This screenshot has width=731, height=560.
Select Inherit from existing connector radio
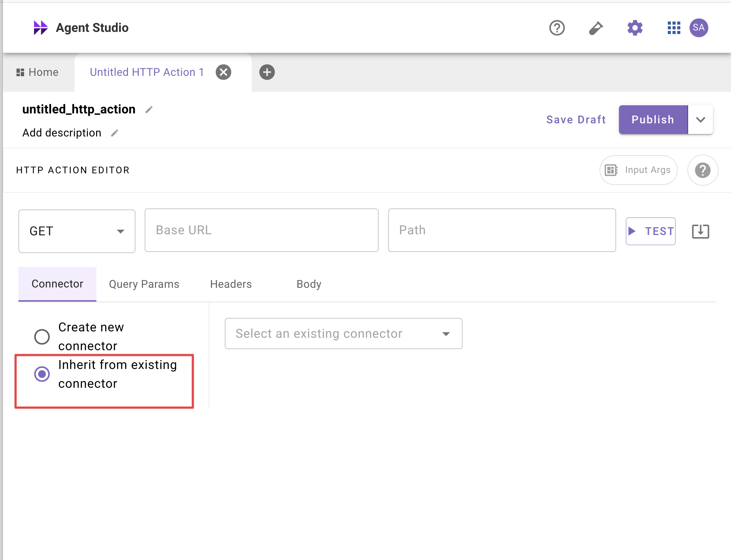point(42,374)
